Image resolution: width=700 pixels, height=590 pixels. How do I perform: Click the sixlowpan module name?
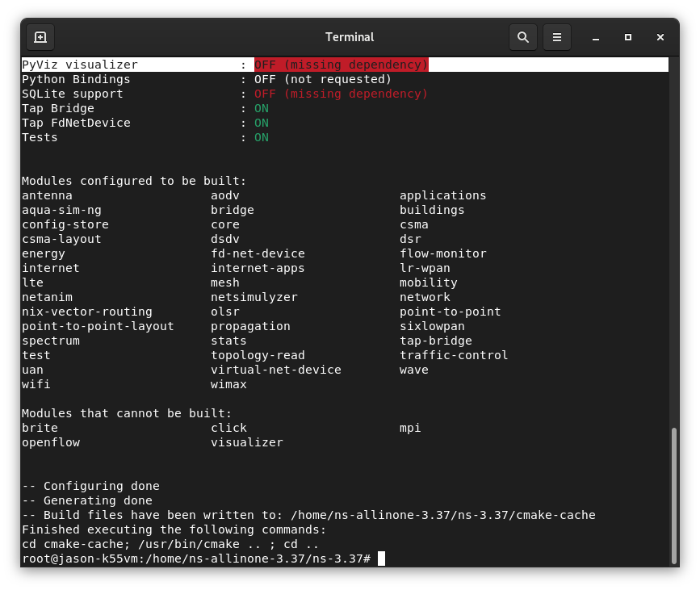(x=432, y=326)
